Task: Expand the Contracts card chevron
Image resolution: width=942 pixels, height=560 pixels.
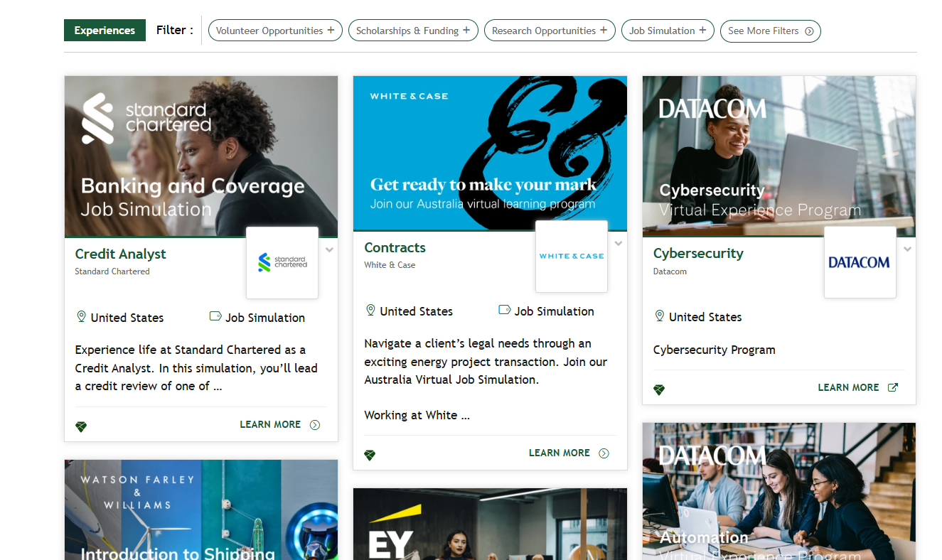Action: point(619,244)
